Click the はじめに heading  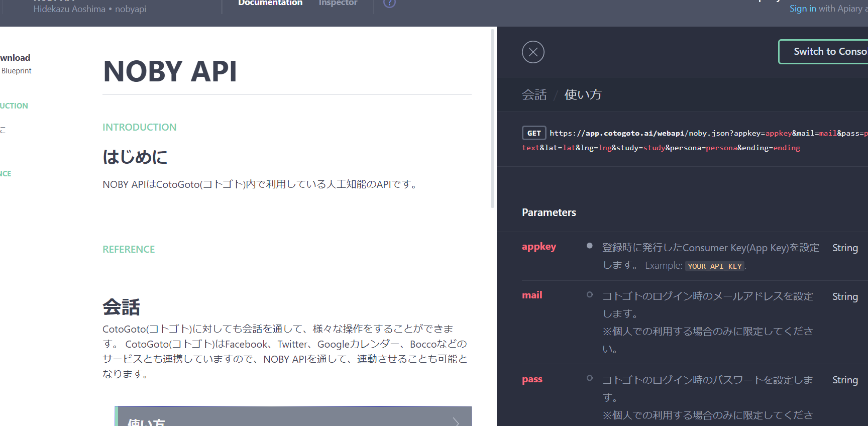pos(135,157)
